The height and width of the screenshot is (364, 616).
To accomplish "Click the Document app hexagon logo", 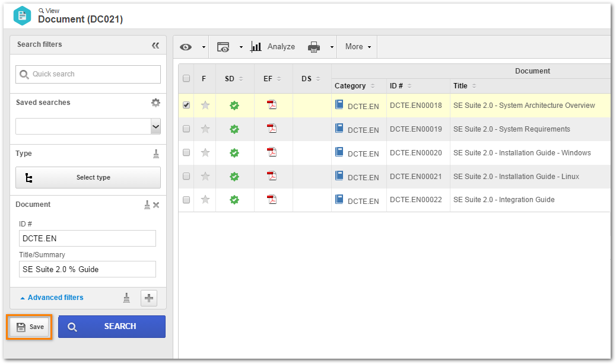I will (x=23, y=15).
